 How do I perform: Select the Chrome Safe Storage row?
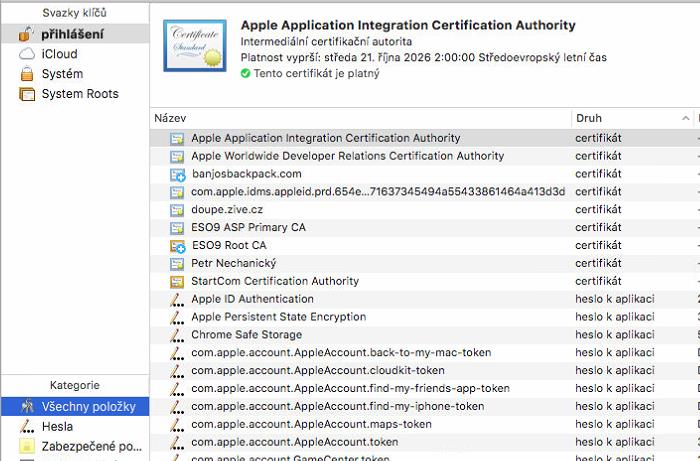(x=425, y=335)
